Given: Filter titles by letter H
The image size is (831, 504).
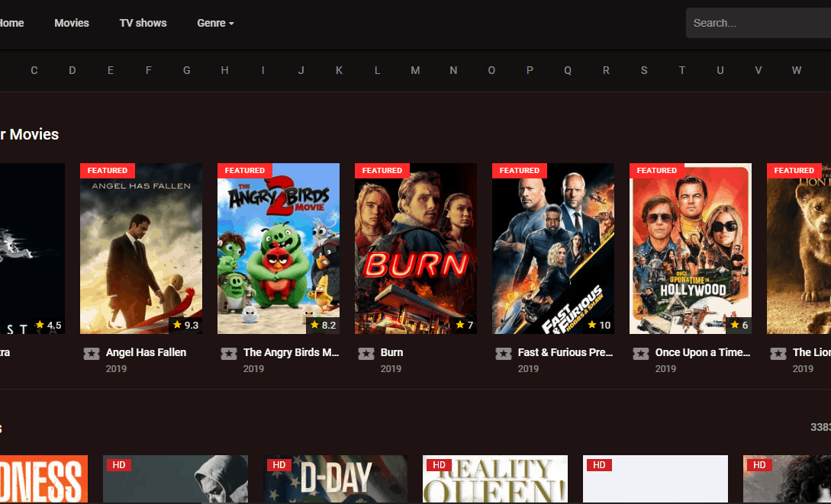Looking at the screenshot, I should point(224,70).
